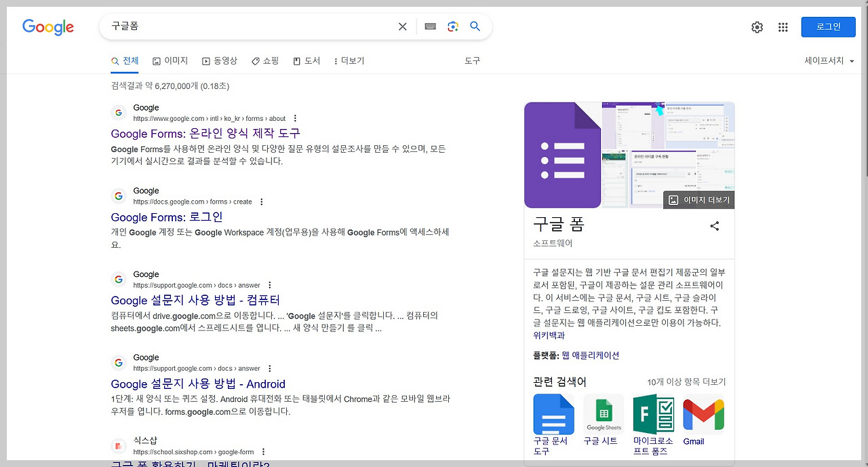
Task: Click the large purple Google Forms image
Action: coord(563,155)
